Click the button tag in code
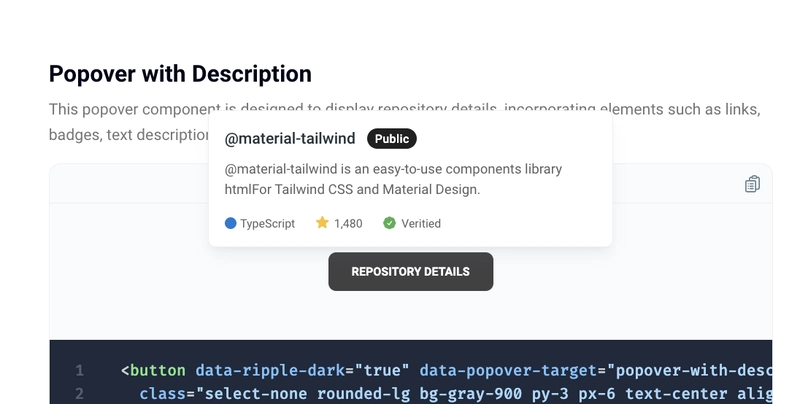The width and height of the screenshot is (800, 404). tap(158, 370)
